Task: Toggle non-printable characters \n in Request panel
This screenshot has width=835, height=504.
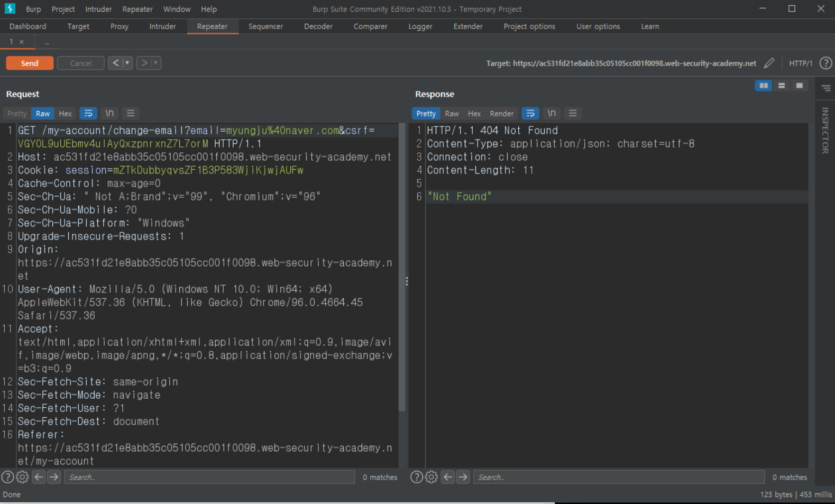Action: tap(109, 113)
